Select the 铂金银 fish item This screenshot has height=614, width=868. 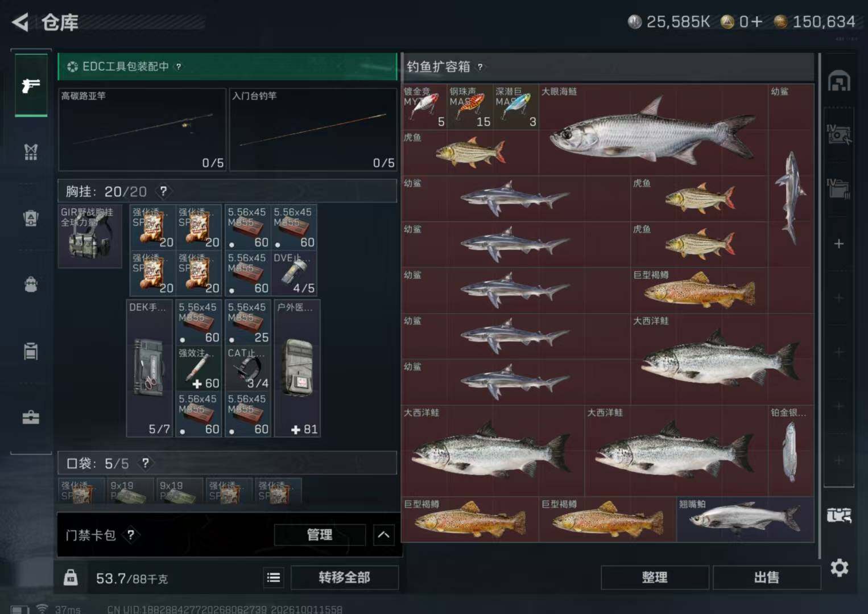point(791,451)
